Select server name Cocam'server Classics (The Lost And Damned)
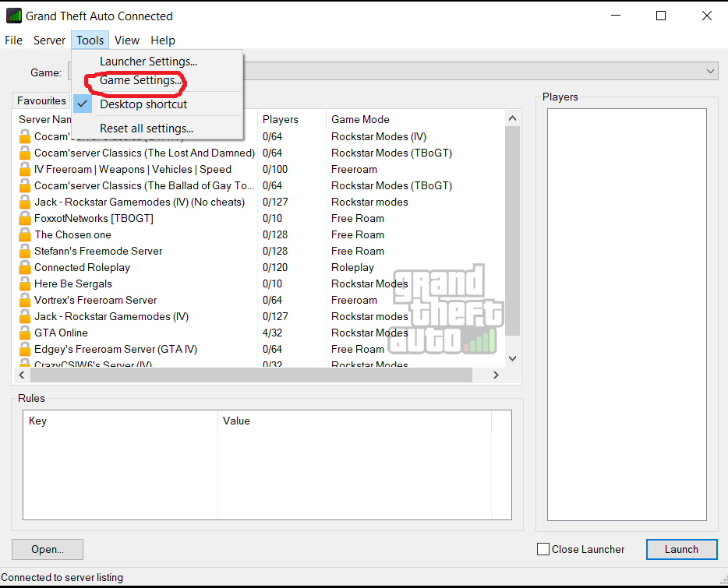The height and width of the screenshot is (588, 728). pos(144,153)
